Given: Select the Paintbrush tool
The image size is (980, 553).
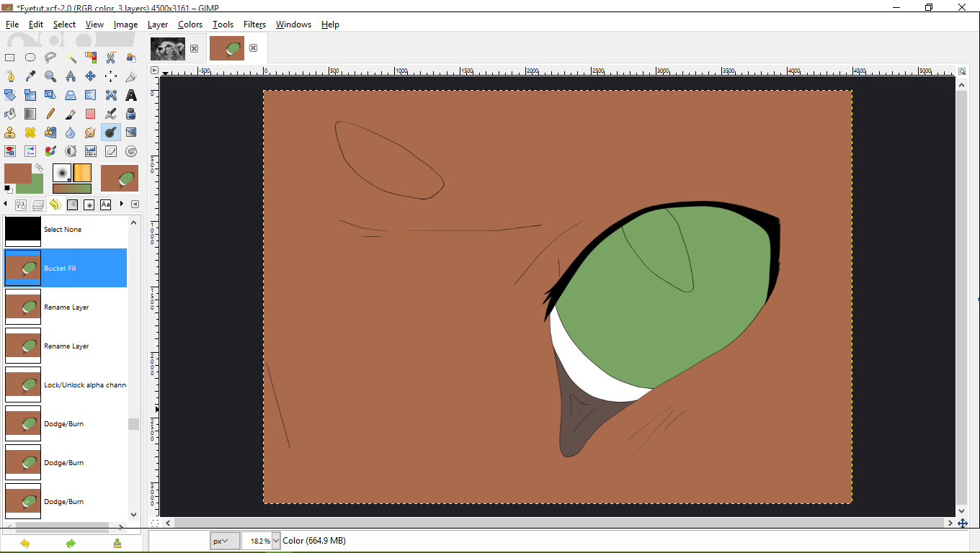Looking at the screenshot, I should 71,114.
